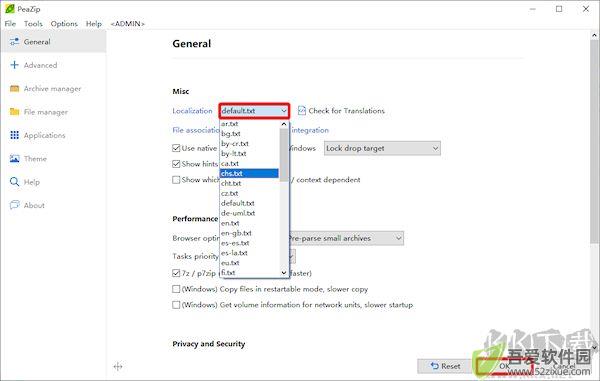Select the Theme picture icon

(x=14, y=158)
